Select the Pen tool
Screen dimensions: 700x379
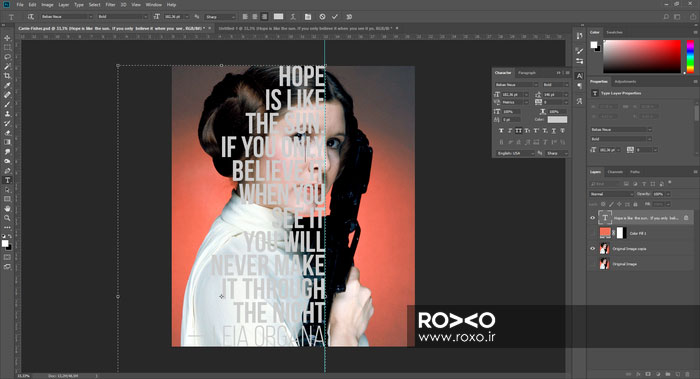pyautogui.click(x=7, y=171)
